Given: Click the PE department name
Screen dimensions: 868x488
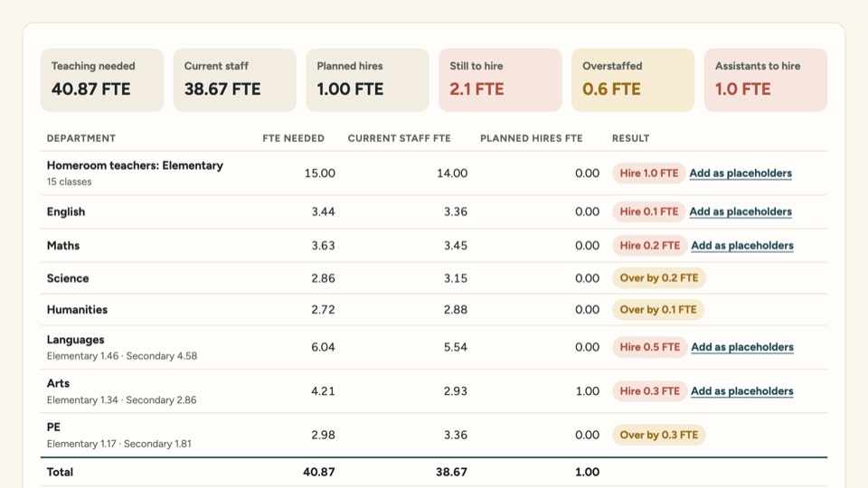Looking at the screenshot, I should point(53,427).
